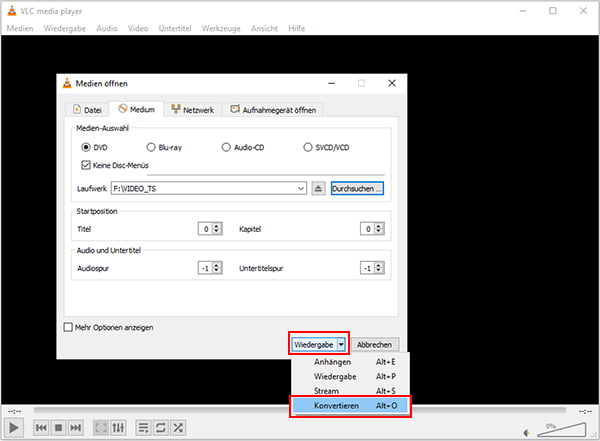The width and height of the screenshot is (600, 441).
Task: Select the Blu-ray radio button
Action: [x=151, y=147]
